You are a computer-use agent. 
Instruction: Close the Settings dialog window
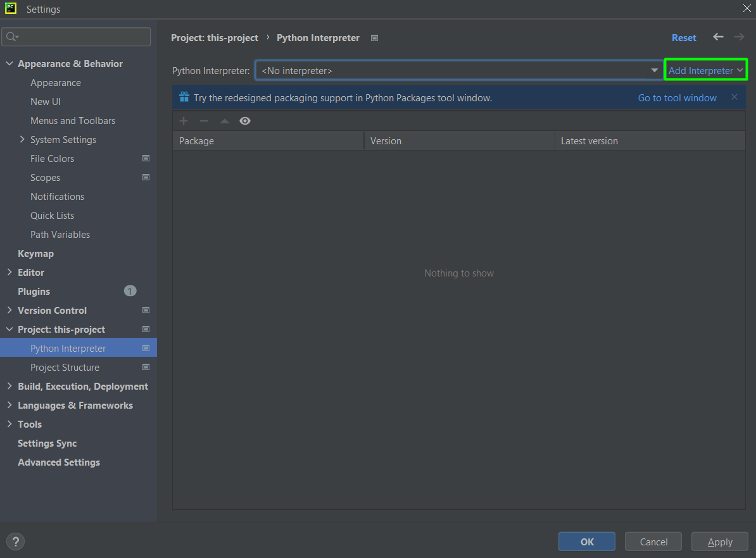747,8
